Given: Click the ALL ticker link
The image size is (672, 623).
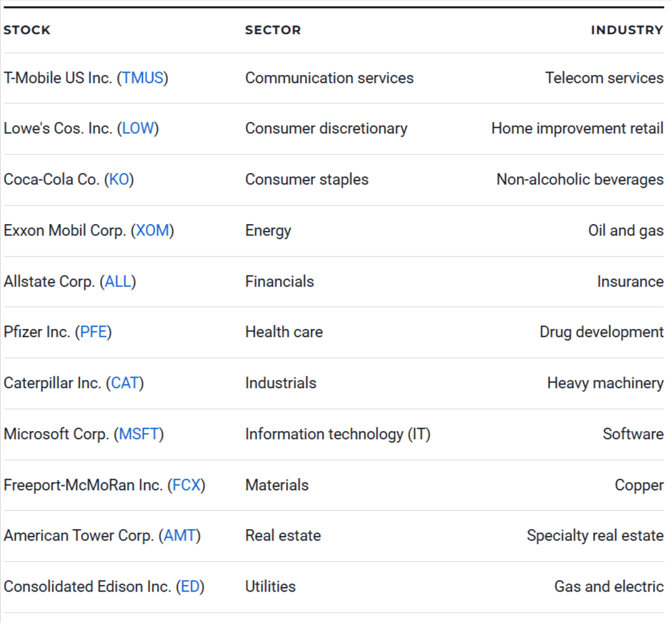Looking at the screenshot, I should click(118, 282).
